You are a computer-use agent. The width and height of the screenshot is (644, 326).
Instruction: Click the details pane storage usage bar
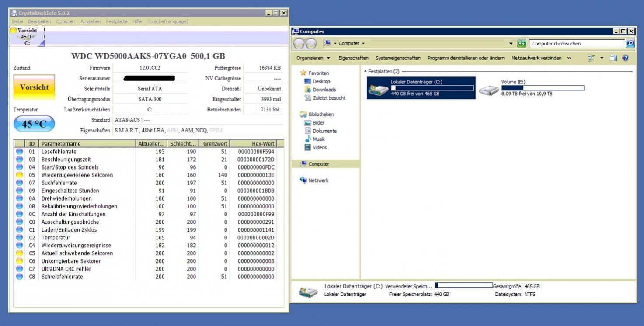(463, 285)
